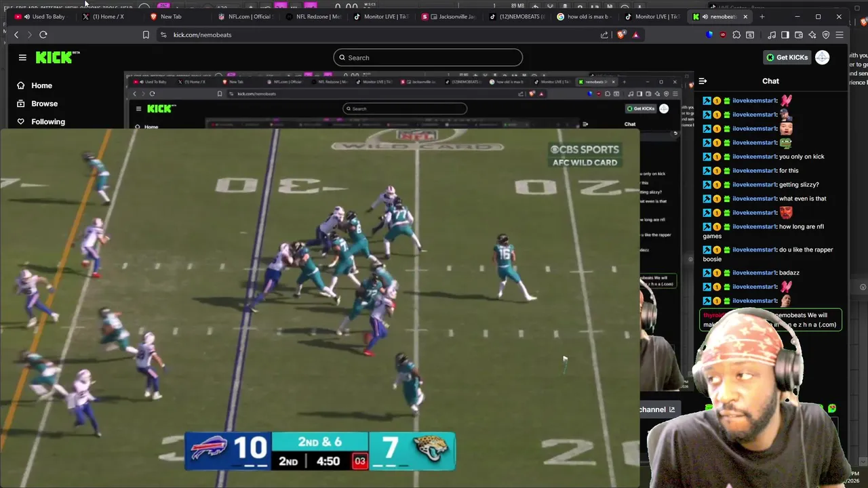Open a new browser tab with plus button
This screenshot has height=488, width=868.
(762, 16)
